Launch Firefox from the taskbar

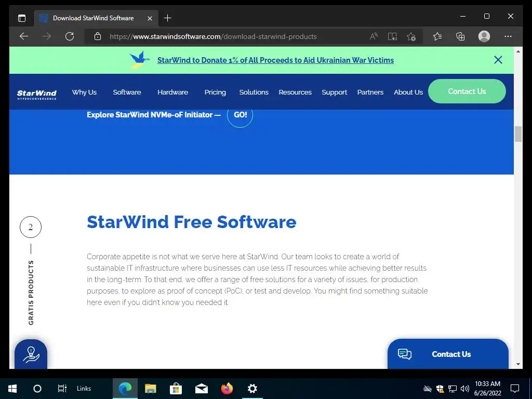click(227, 389)
